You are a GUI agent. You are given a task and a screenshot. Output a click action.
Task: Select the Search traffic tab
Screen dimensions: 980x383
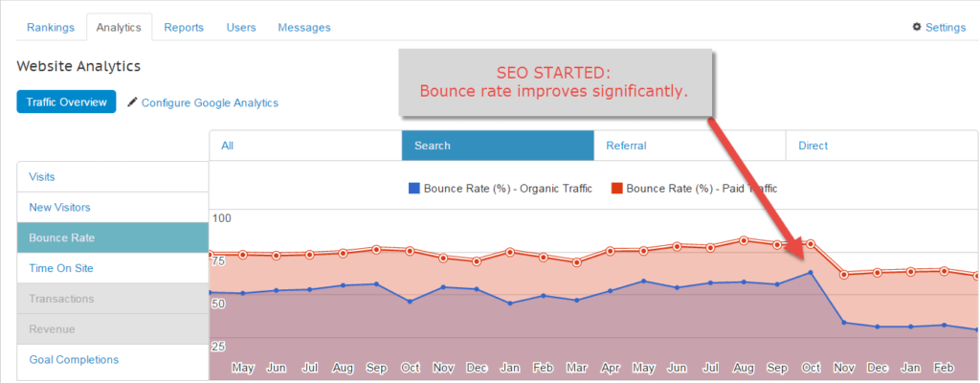(x=498, y=146)
